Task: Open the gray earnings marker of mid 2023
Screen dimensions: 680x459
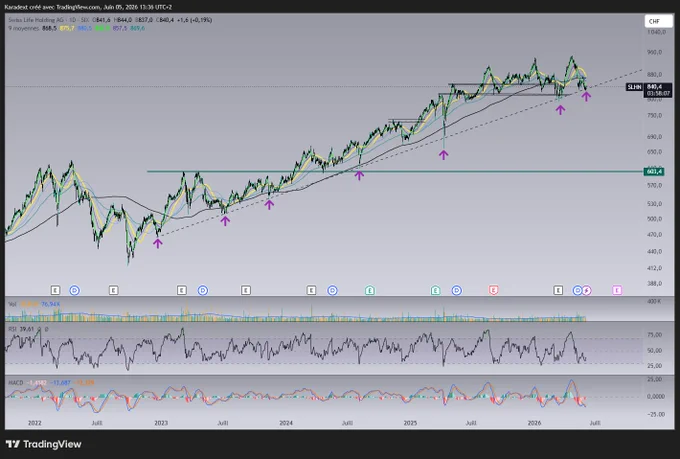Action: [x=246, y=290]
